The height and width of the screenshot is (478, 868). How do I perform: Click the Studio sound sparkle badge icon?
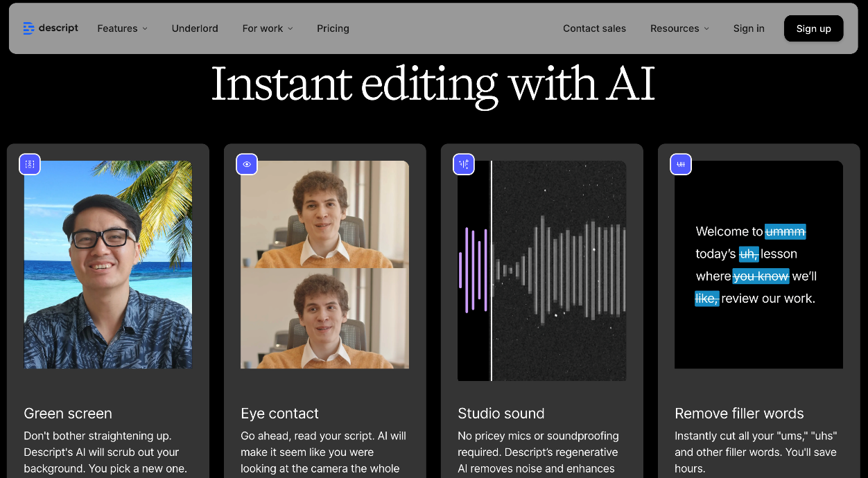pyautogui.click(x=464, y=164)
